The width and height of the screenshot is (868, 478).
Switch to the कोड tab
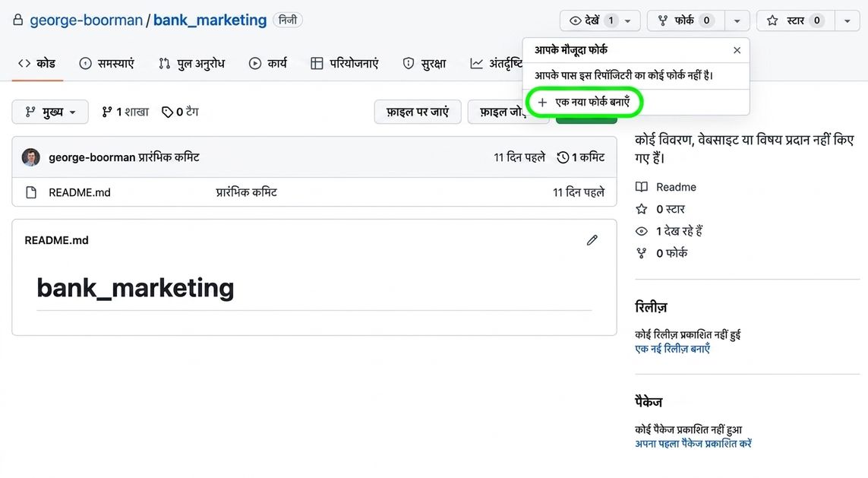click(x=37, y=64)
